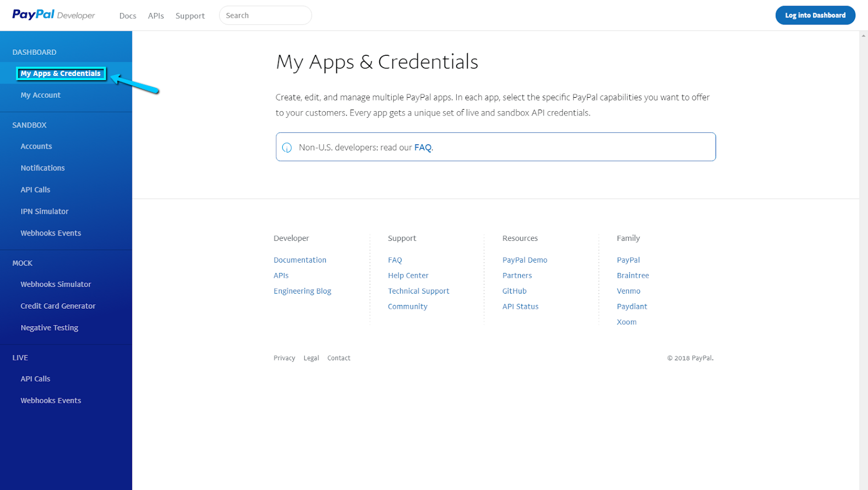
Task: Click the My Apps & Credentials page heading
Action: (x=377, y=62)
